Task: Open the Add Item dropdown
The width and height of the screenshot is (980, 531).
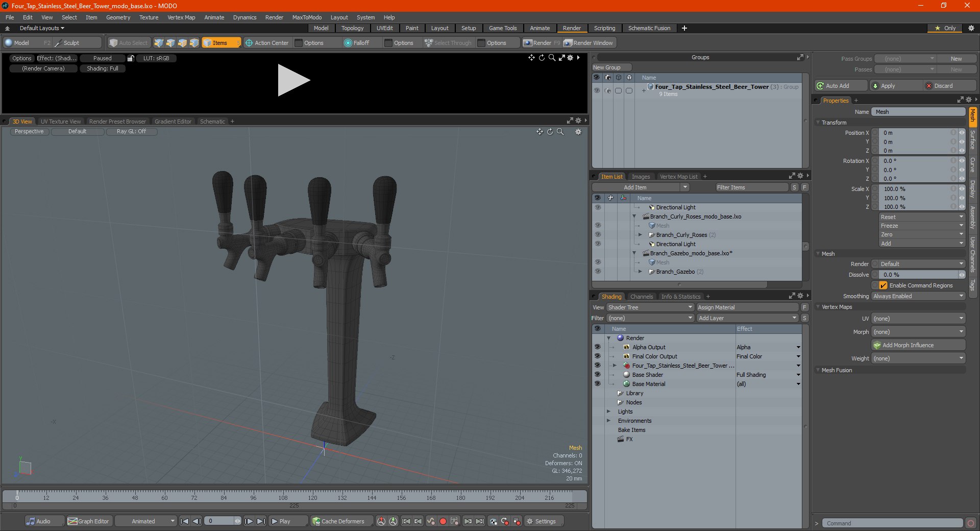Action: (641, 187)
